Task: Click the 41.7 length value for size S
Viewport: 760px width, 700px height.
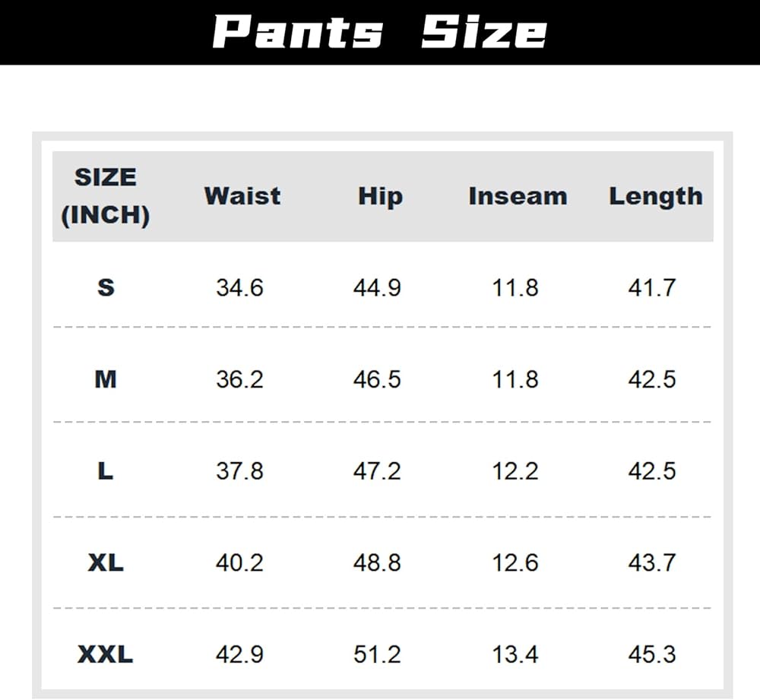Action: 652,288
